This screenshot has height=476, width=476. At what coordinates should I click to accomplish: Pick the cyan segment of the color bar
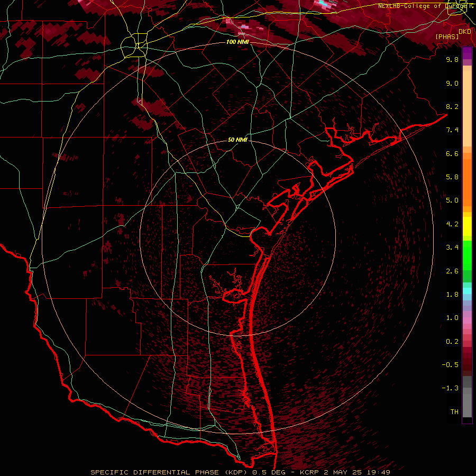467,291
